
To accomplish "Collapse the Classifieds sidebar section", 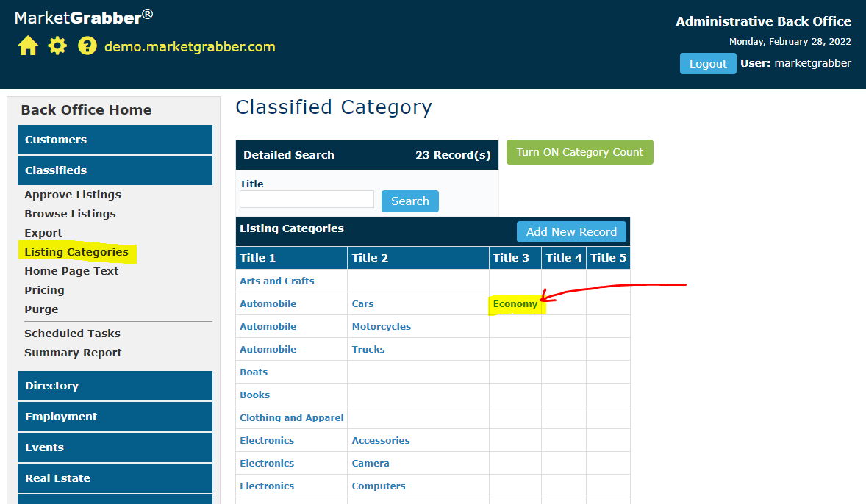I will (115, 170).
